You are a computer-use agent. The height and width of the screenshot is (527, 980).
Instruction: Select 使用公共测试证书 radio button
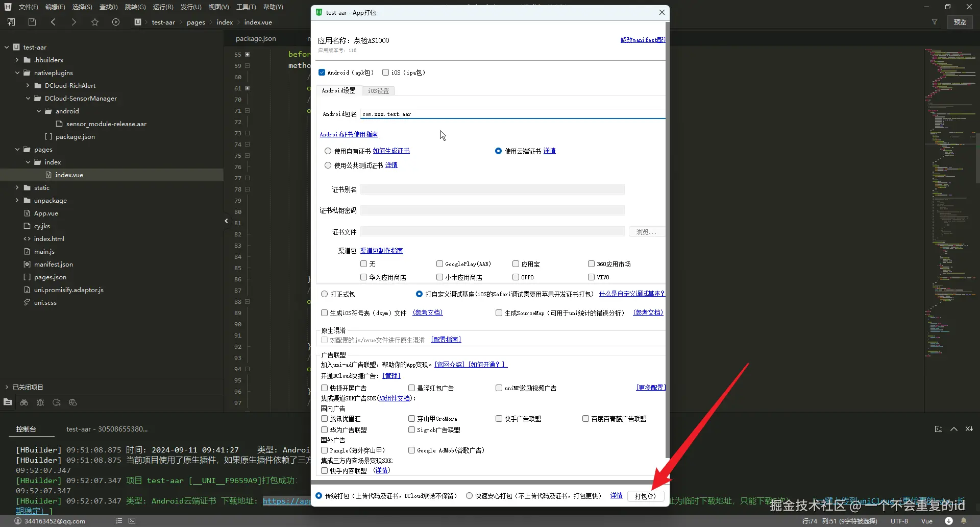coord(328,165)
